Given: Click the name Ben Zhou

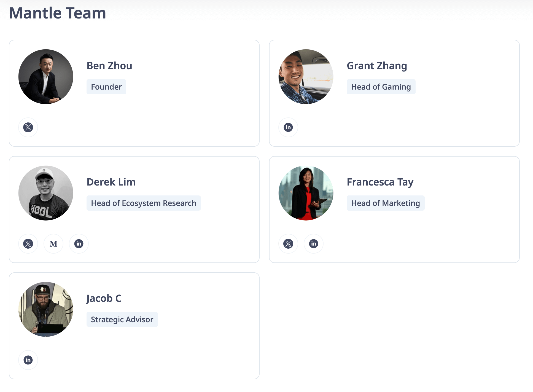Looking at the screenshot, I should coord(109,66).
